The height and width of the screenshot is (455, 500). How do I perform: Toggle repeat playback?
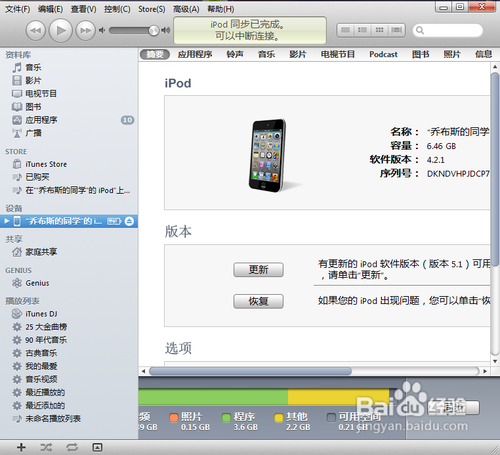[x=72, y=447]
